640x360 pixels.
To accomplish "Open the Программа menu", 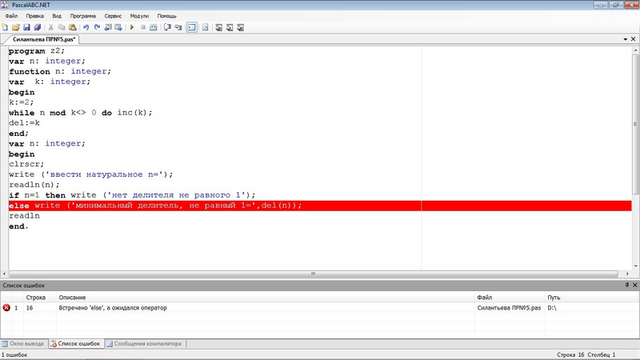I will [x=82, y=16].
